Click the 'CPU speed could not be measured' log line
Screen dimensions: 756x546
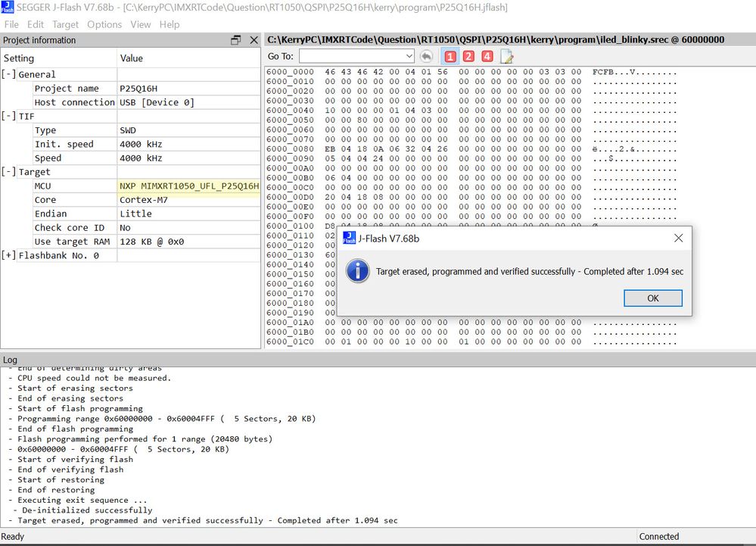click(90, 378)
